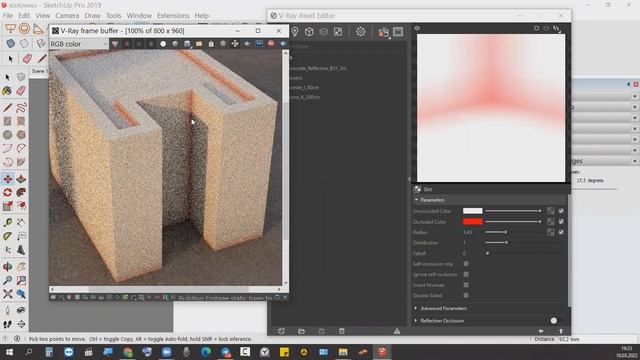Click the Occluded Color texture slot button
This screenshot has width=640, height=360.
click(x=551, y=221)
